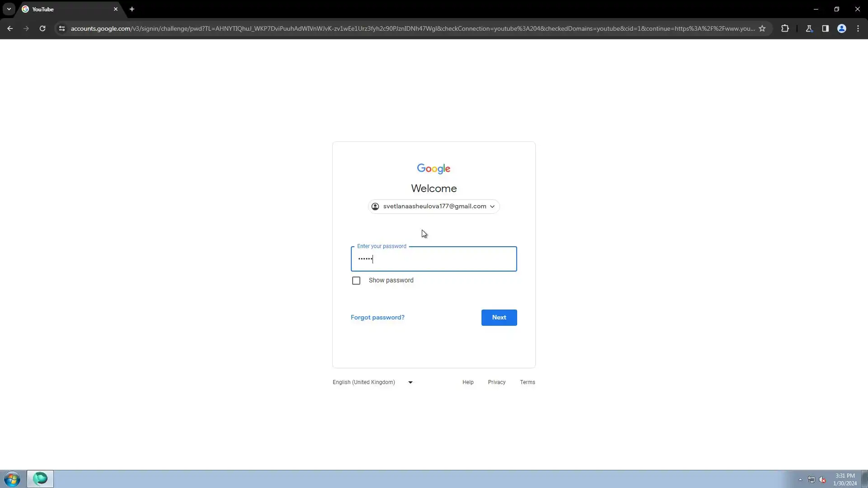This screenshot has height=488, width=868.
Task: Expand the account switcher email chip
Action: tap(434, 206)
